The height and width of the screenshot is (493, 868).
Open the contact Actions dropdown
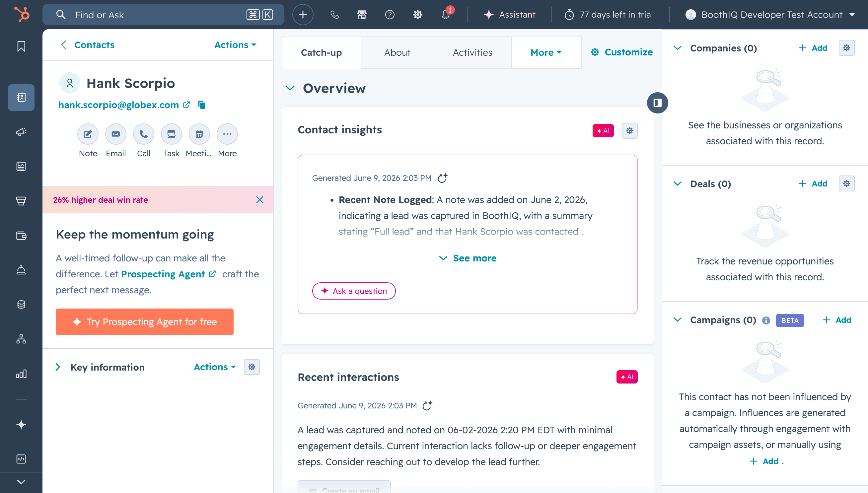click(235, 45)
